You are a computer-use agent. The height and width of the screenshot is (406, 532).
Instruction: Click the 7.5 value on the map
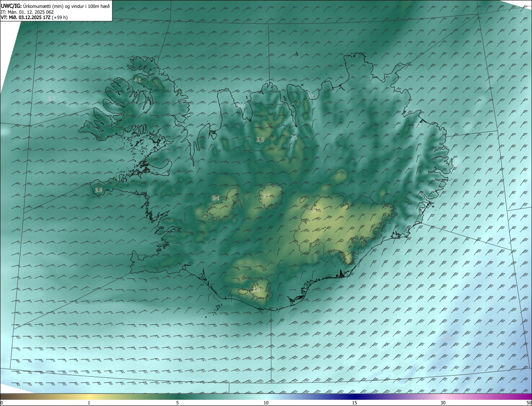pyautogui.click(x=294, y=137)
